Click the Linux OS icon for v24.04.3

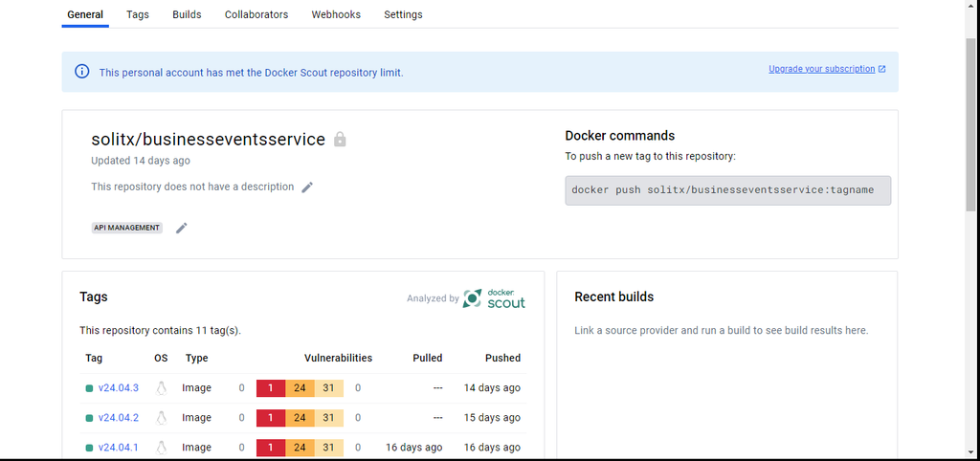(162, 388)
